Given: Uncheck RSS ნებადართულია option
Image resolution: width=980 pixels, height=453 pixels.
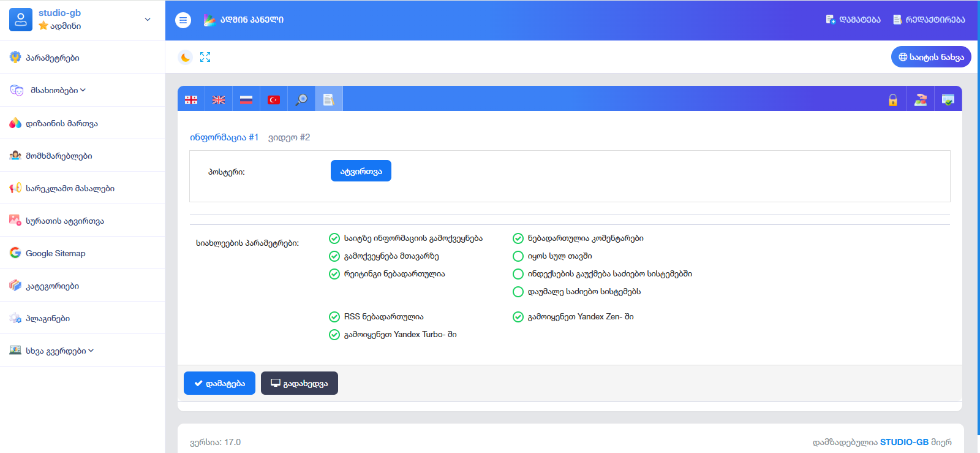Looking at the screenshot, I should (x=334, y=317).
